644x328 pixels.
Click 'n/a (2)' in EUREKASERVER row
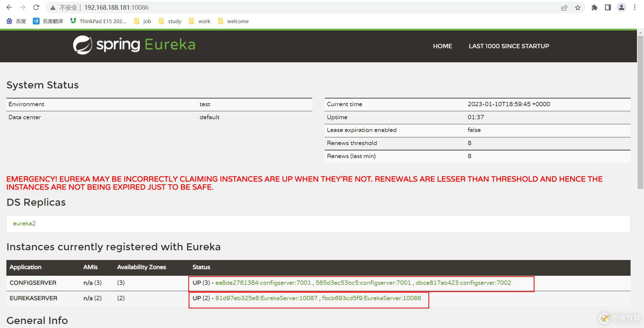93,298
